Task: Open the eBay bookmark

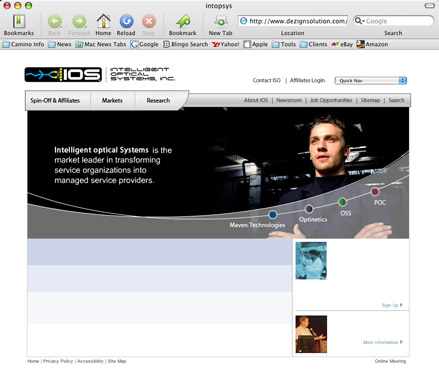Action: click(x=342, y=44)
